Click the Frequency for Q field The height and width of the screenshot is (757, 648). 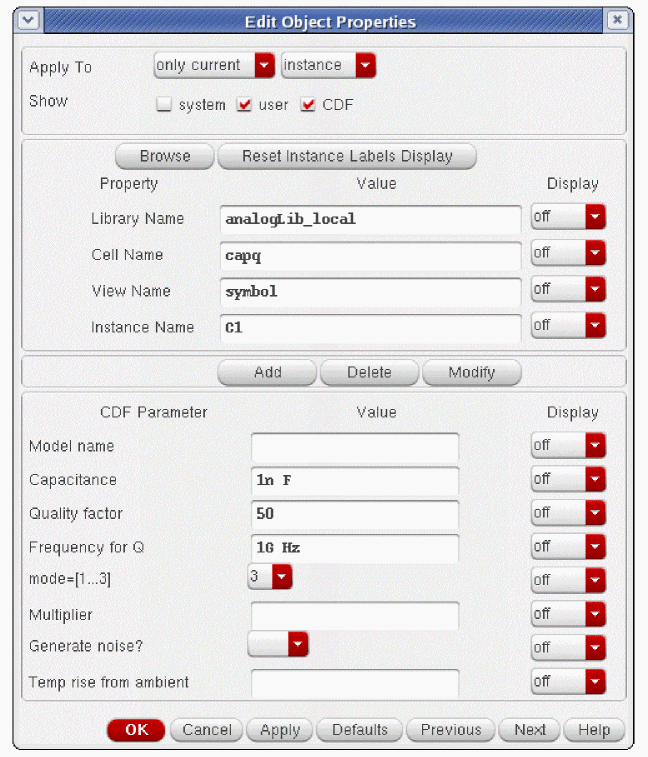point(355,548)
